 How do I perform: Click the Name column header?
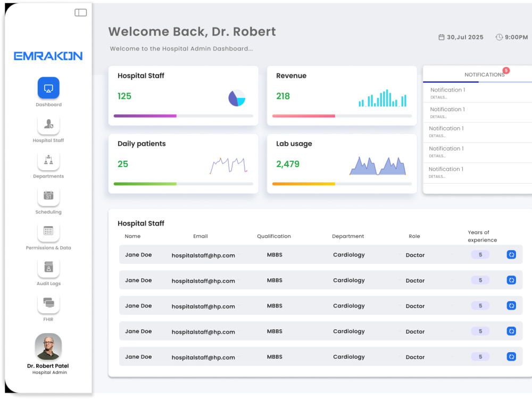point(132,236)
